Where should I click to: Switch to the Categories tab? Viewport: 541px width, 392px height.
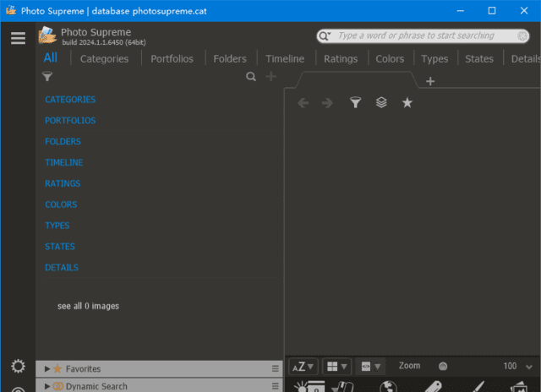[x=104, y=58]
